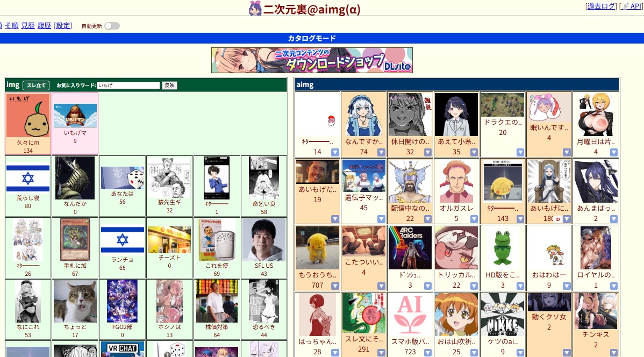Open the dice thumbnail thread あなたは
Image resolution: width=644 pixels, height=357 pixels.
[x=122, y=177]
